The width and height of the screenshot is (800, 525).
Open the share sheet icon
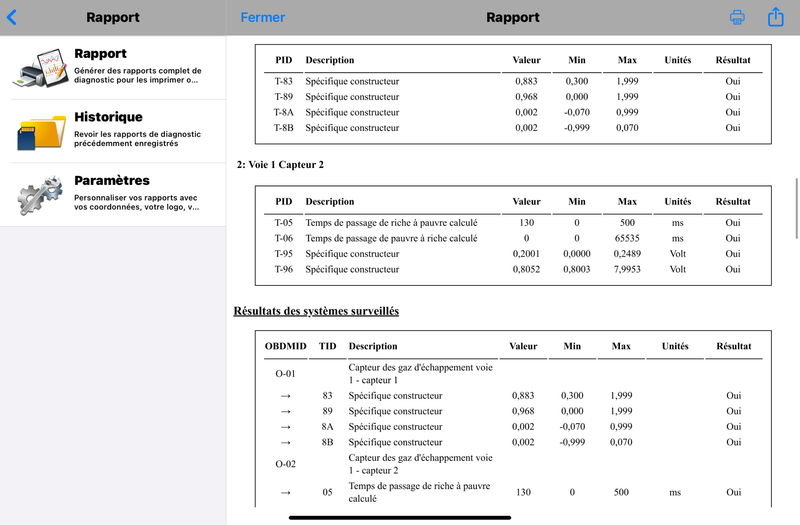click(x=776, y=17)
